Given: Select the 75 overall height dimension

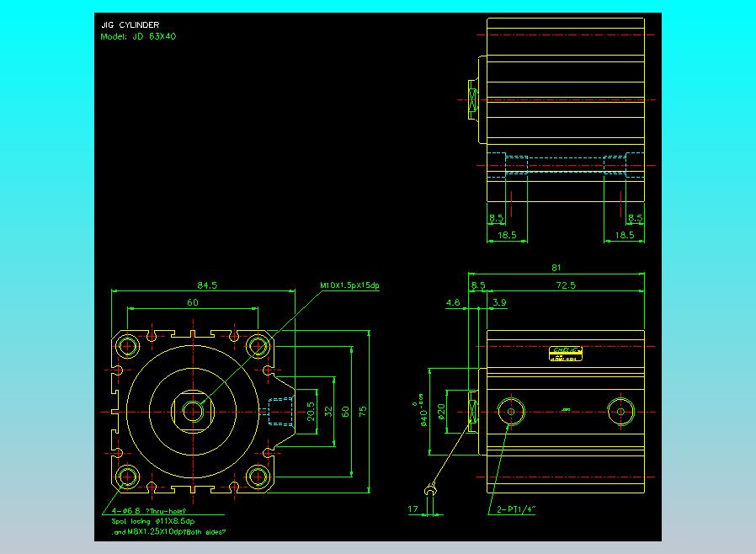Looking at the screenshot, I should tap(363, 411).
